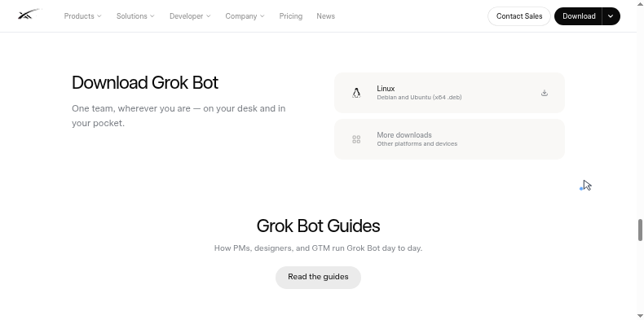Open the Download button's chevron dropdown

point(611,16)
